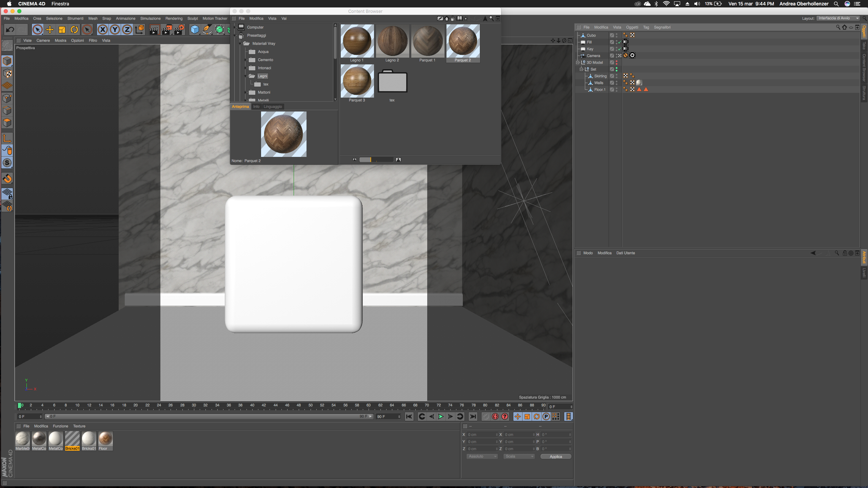Select the Rotate tool in the toolbar

pos(74,30)
